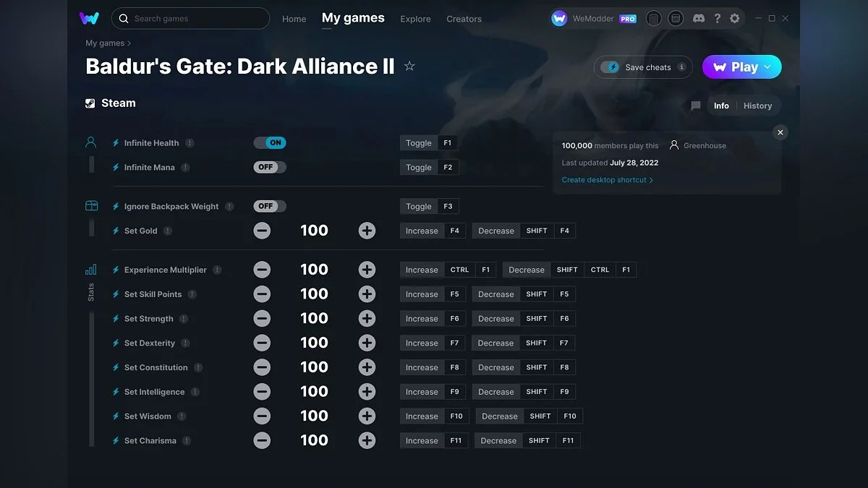The height and width of the screenshot is (488, 868).
Task: Switch to the History tab
Action: [x=758, y=106]
